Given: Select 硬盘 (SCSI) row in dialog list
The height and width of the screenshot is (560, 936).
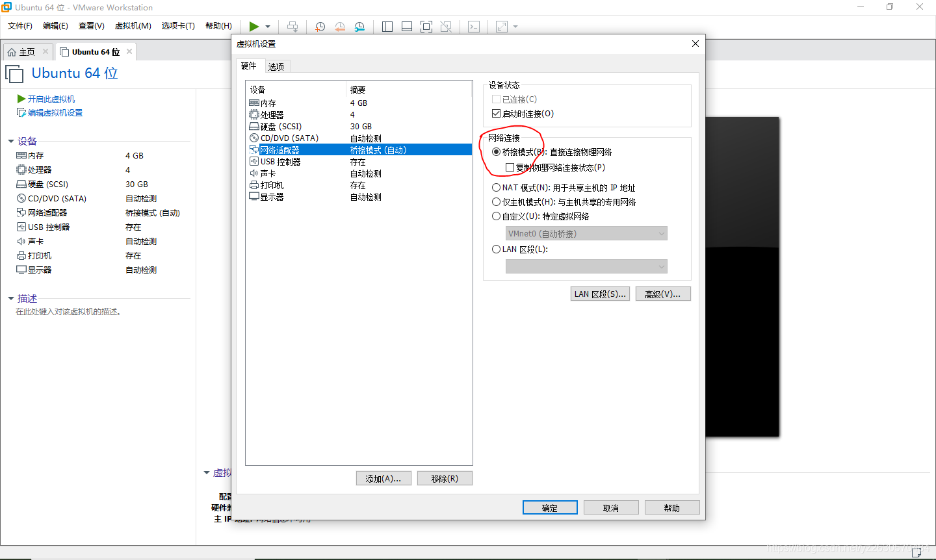Looking at the screenshot, I should [359, 126].
